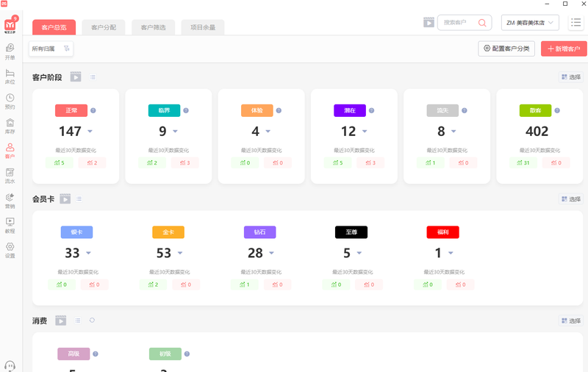The width and height of the screenshot is (588, 372).
Task: Expand the 钻石 28 dropdown arrow
Action: pos(271,253)
